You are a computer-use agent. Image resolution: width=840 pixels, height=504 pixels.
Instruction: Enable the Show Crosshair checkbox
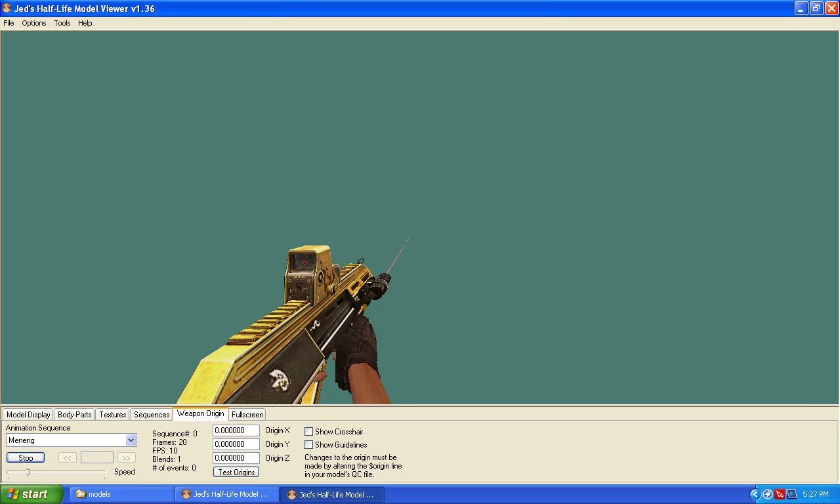(308, 432)
